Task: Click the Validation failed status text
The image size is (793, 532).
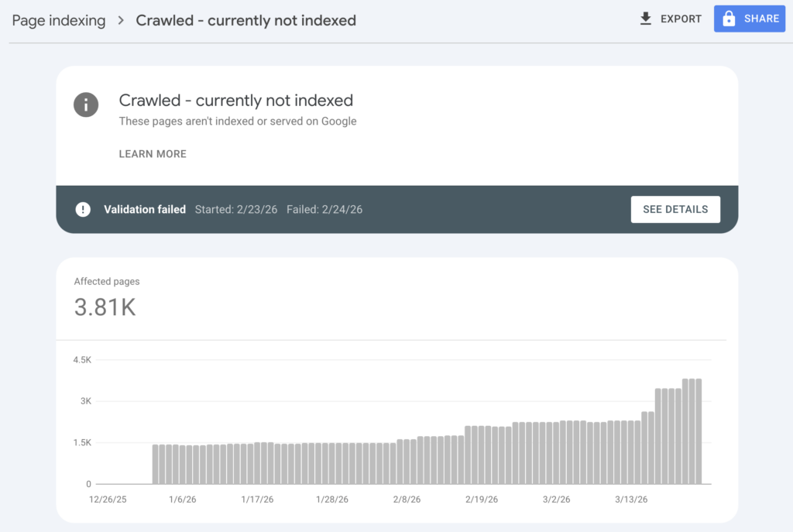Action: (x=145, y=209)
